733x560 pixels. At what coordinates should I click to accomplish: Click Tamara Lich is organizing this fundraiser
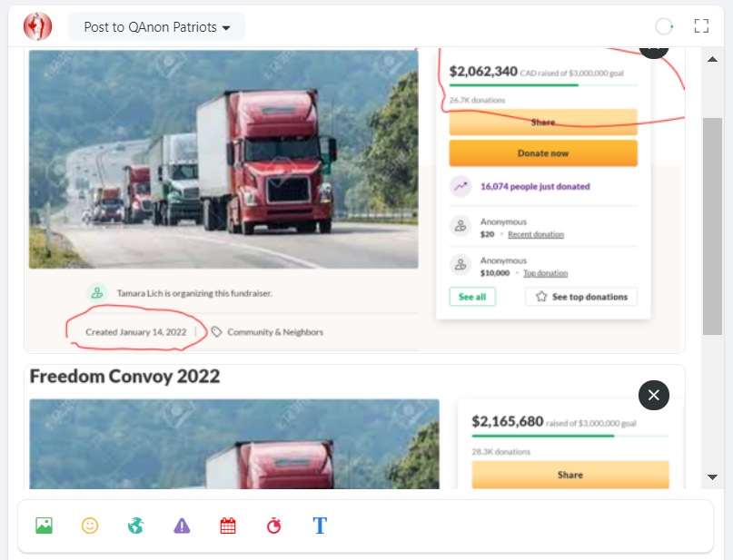pos(194,293)
